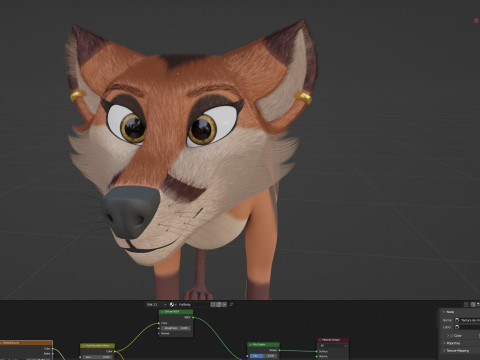The height and width of the screenshot is (360, 480).
Task: Click Color output socket of Hue Saturation node
Action: tap(115, 351)
